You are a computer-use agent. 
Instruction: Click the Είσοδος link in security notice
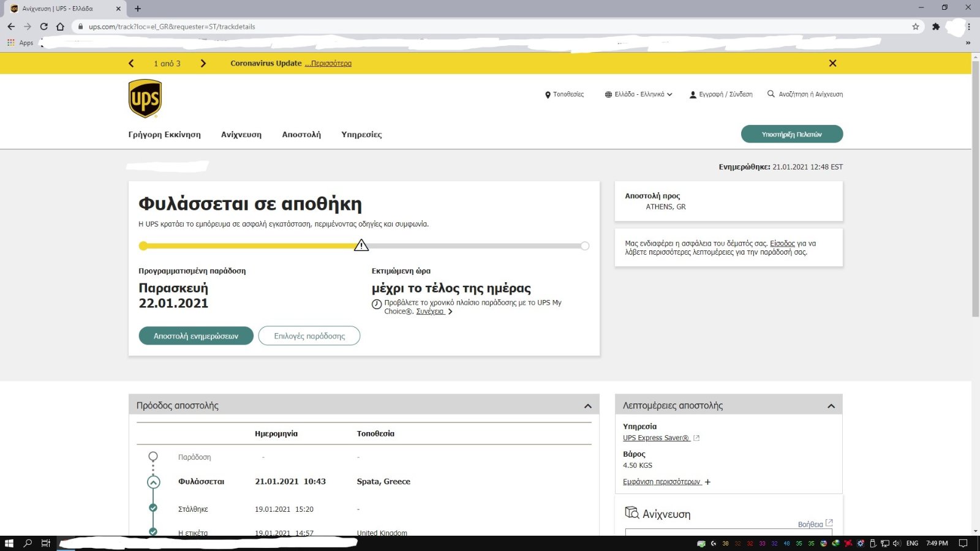(x=782, y=243)
